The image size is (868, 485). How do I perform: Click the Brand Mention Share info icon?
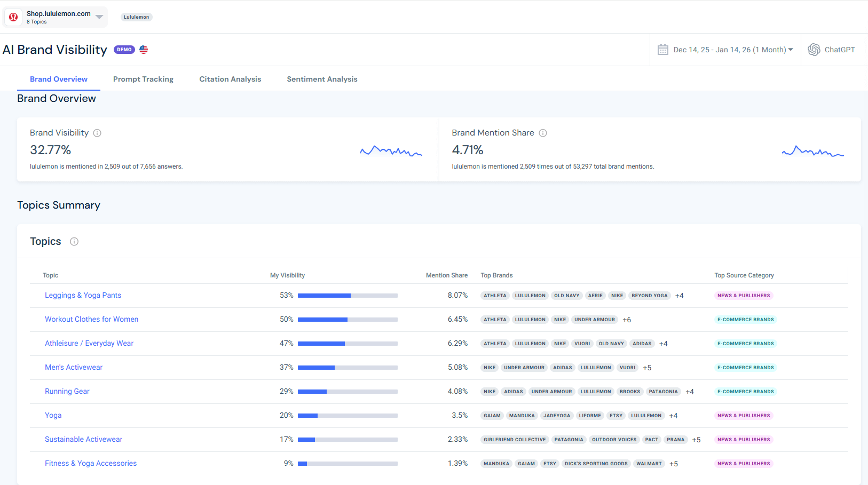tap(543, 133)
